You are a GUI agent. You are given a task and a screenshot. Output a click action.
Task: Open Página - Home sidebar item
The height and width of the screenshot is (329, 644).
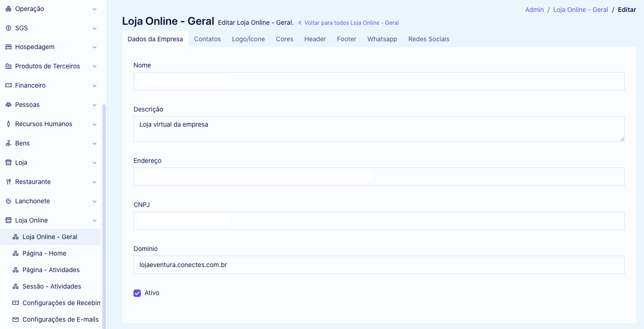click(44, 253)
